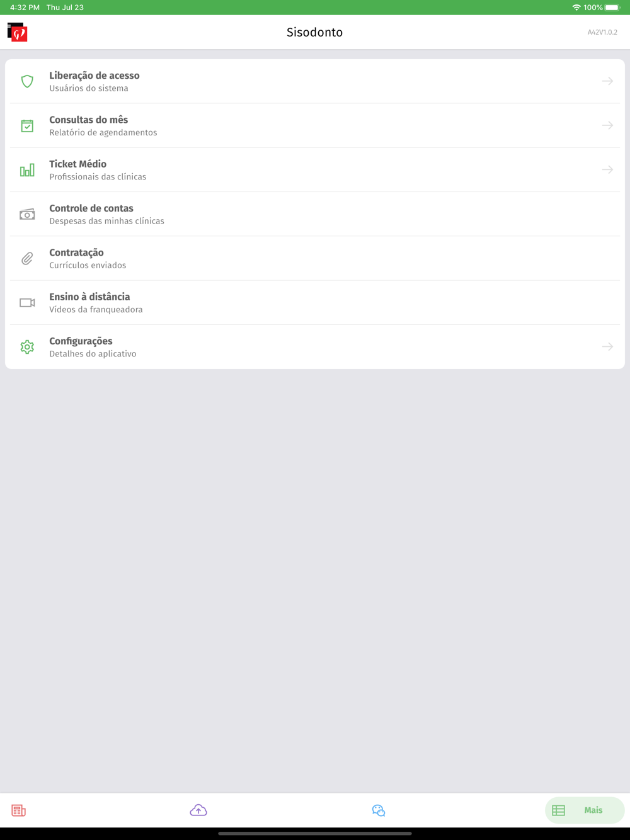630x840 pixels.
Task: Tap the video camera icon for Ensino à distância
Action: pyautogui.click(x=27, y=303)
